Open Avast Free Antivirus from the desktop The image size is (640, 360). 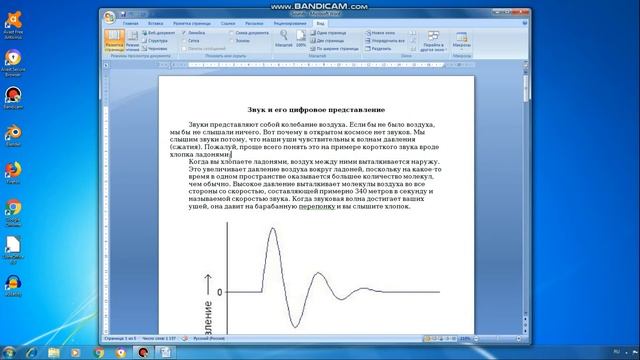point(13,25)
